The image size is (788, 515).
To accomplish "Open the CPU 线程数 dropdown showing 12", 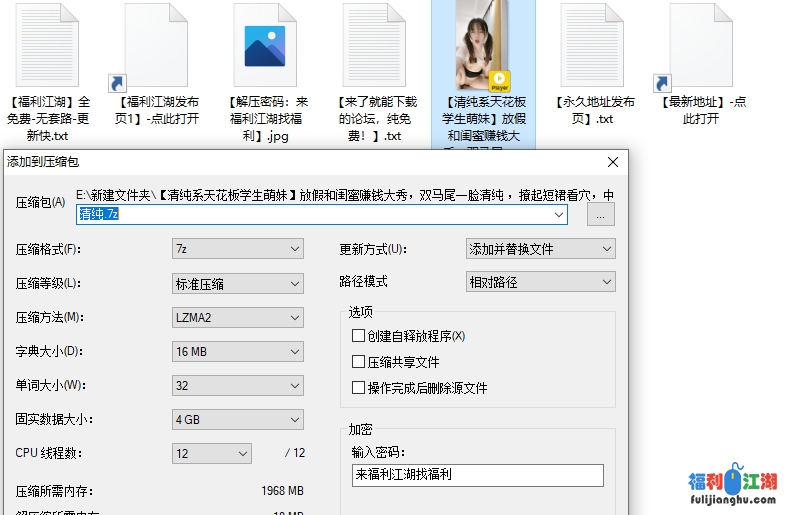I will (x=212, y=453).
